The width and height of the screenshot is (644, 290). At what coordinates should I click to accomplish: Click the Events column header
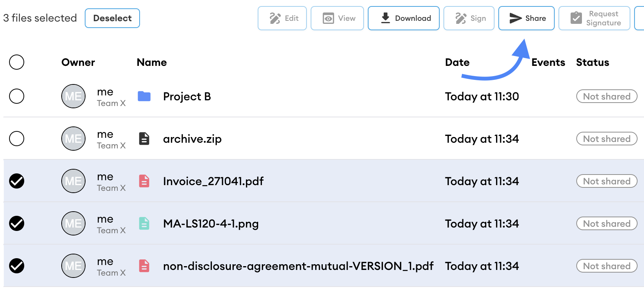point(548,62)
